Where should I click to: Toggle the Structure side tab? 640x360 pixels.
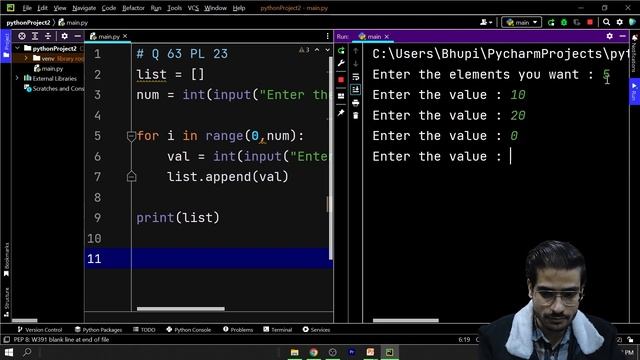(x=6, y=303)
